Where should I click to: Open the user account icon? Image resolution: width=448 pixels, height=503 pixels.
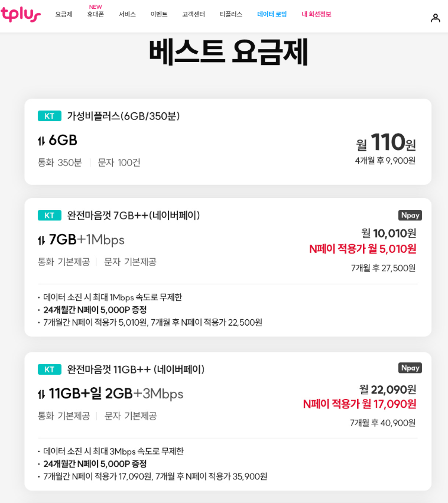[435, 18]
